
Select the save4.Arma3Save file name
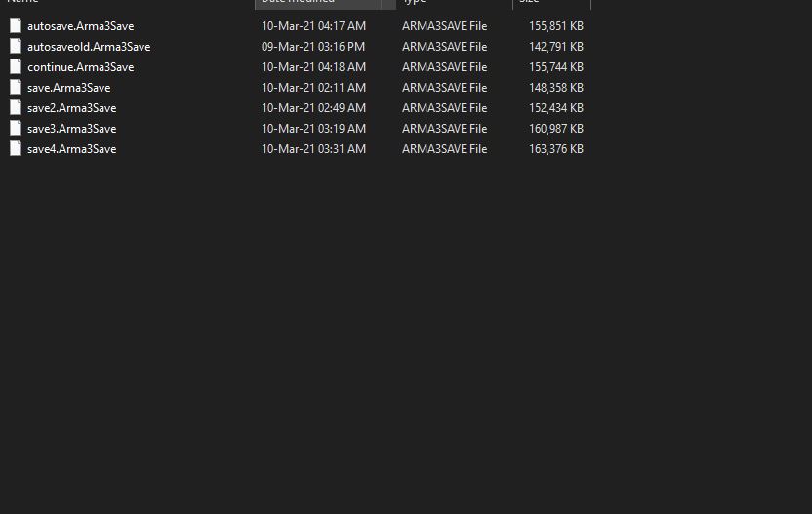(71, 149)
